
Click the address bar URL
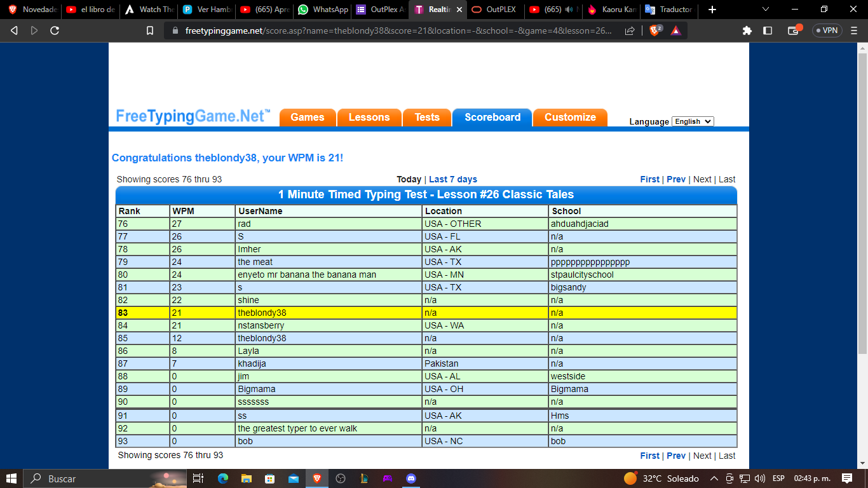(398, 30)
